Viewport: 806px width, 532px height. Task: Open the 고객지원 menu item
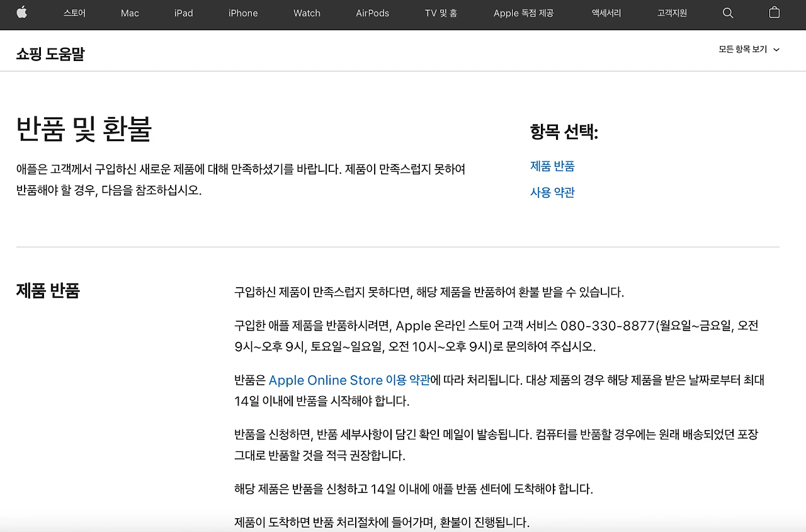[x=672, y=13]
